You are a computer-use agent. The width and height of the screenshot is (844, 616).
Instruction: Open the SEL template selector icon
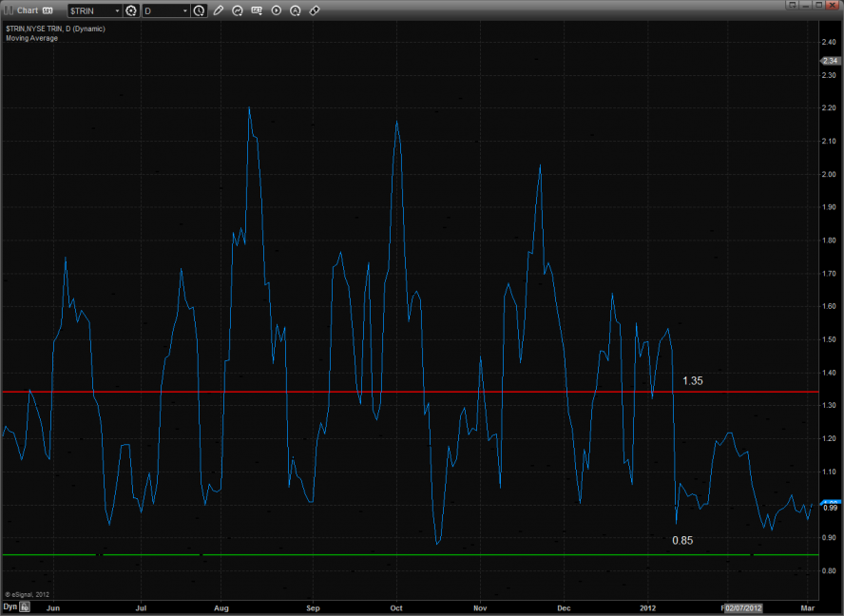[x=257, y=10]
